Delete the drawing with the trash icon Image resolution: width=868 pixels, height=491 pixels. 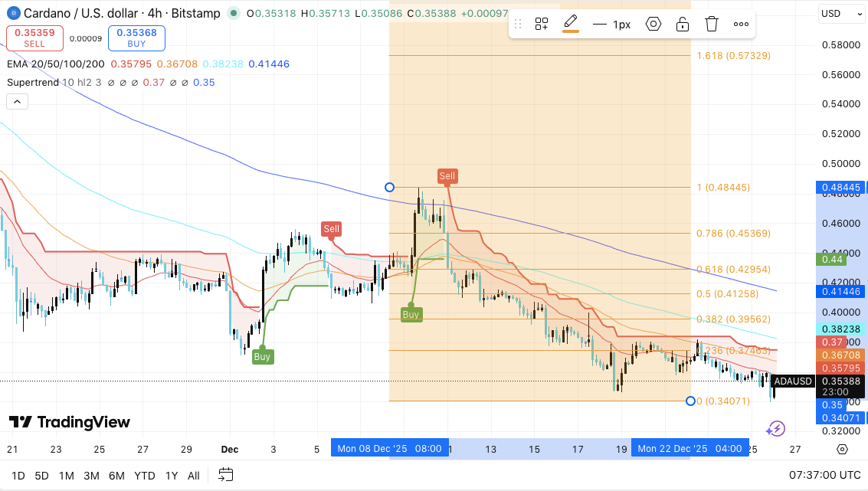[712, 25]
